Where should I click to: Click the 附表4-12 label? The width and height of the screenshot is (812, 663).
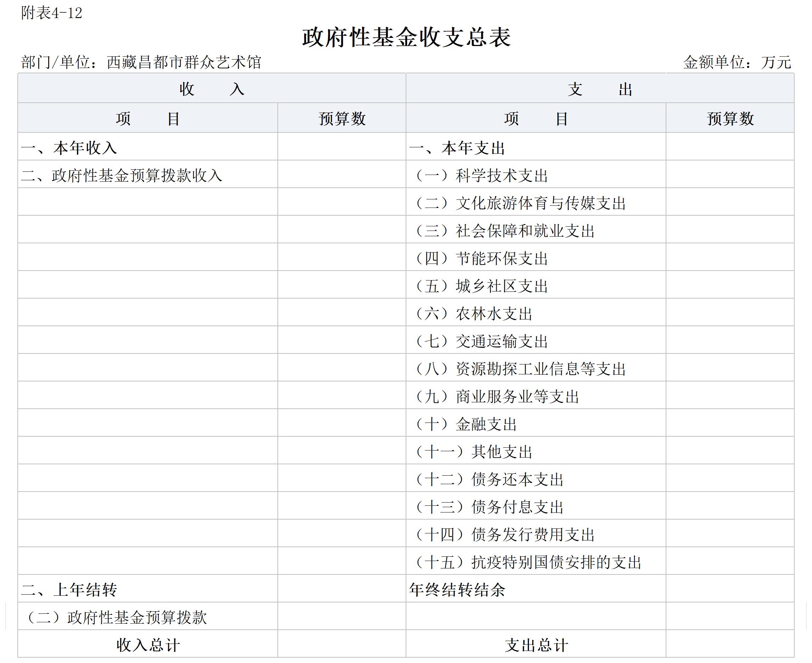point(52,13)
